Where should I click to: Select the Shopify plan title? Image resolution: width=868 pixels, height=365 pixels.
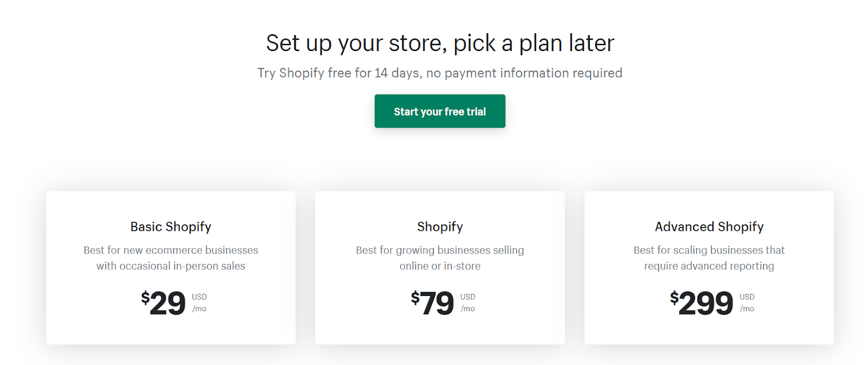coord(440,226)
